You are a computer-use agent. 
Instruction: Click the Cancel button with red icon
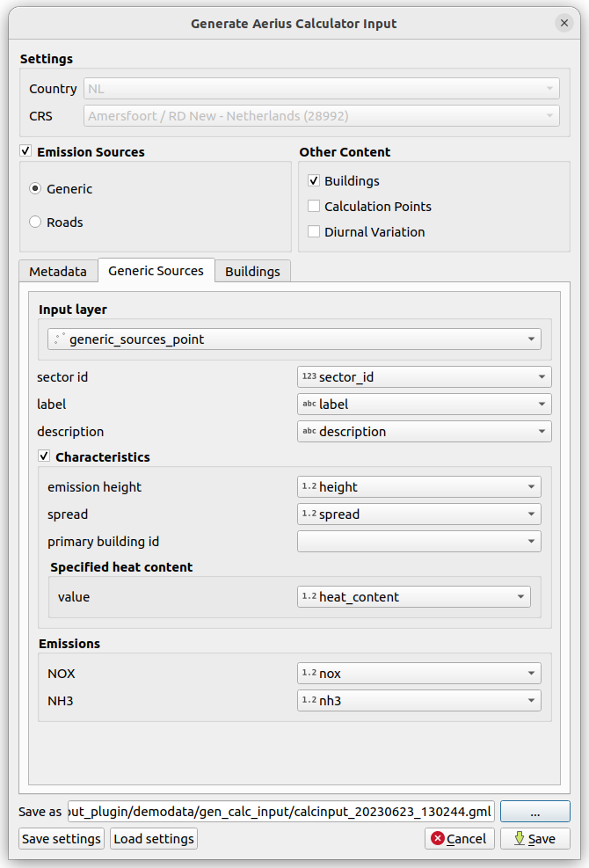pos(460,839)
